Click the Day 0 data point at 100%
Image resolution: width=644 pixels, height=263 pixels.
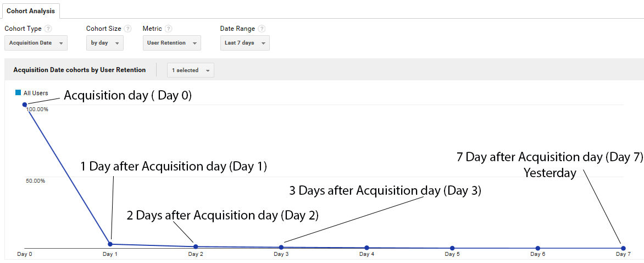click(25, 105)
